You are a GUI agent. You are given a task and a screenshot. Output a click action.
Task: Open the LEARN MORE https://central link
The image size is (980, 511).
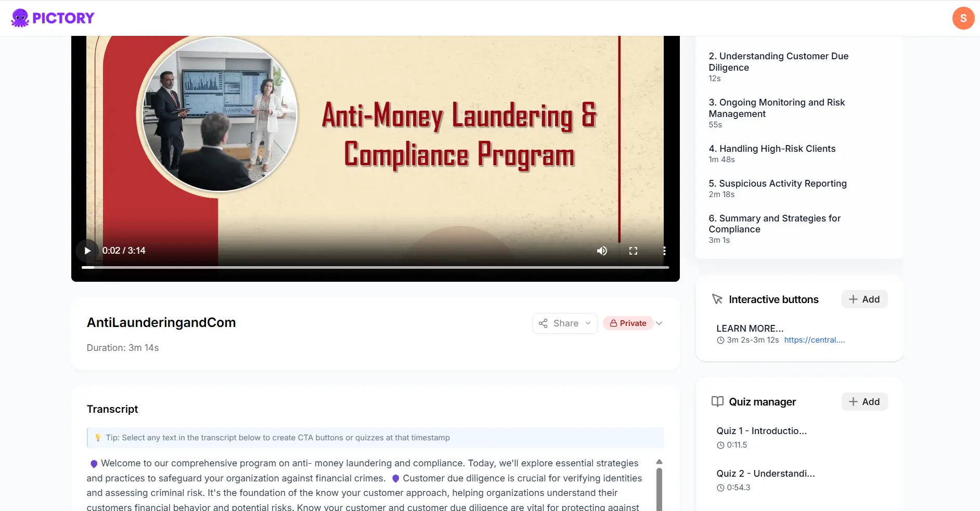coord(815,340)
